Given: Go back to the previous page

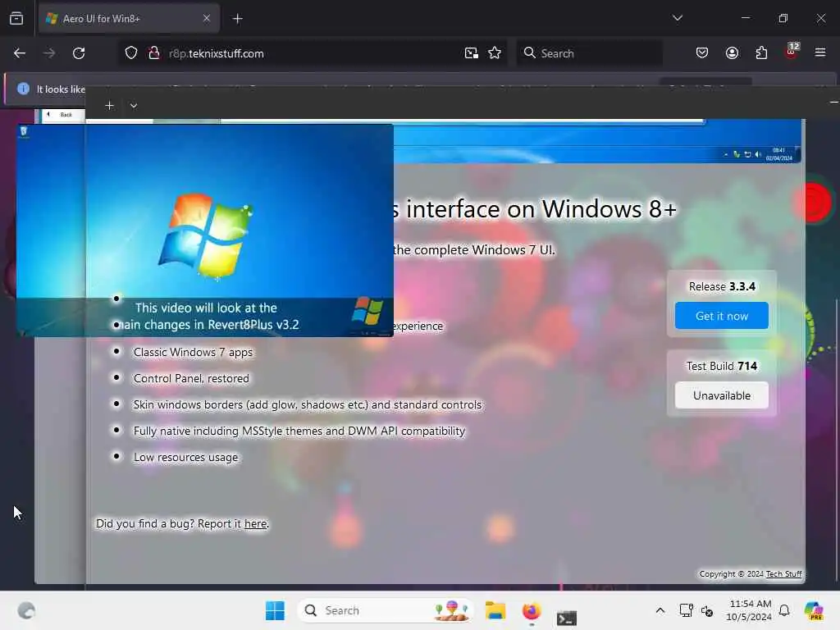Looking at the screenshot, I should tap(20, 53).
